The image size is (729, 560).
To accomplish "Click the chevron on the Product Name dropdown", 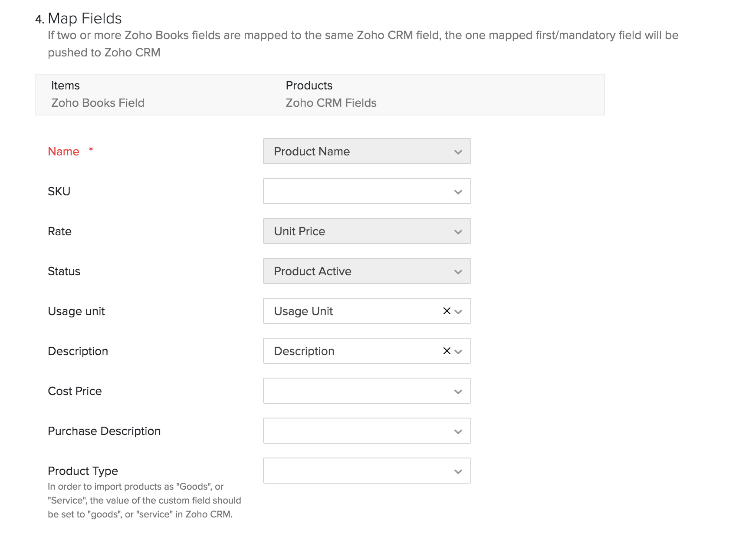I will click(458, 152).
